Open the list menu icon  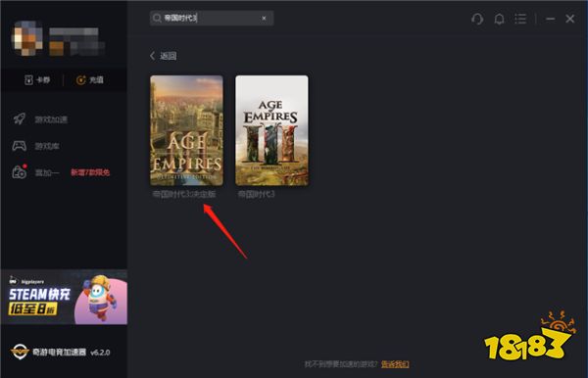click(520, 19)
